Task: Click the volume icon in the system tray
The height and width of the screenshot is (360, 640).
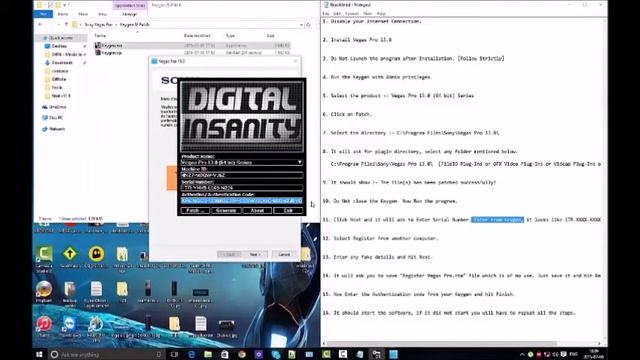Action: tap(555, 354)
